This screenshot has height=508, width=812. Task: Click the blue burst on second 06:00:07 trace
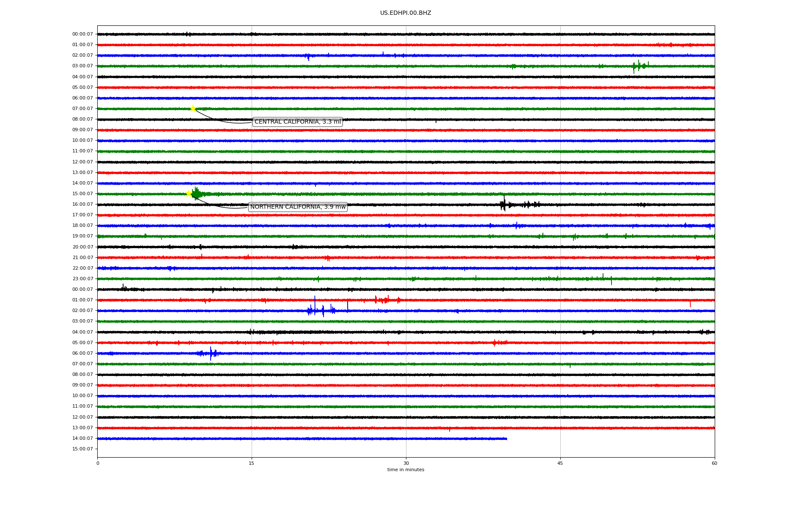tap(210, 353)
